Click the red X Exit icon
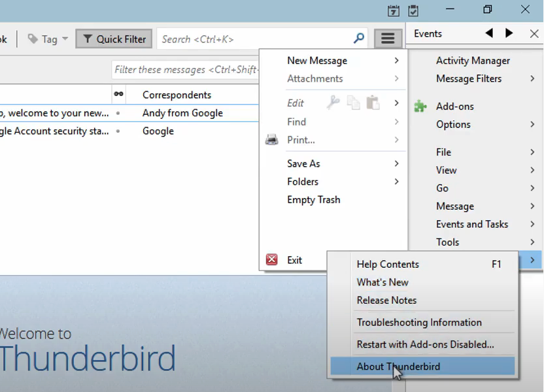 (x=271, y=259)
